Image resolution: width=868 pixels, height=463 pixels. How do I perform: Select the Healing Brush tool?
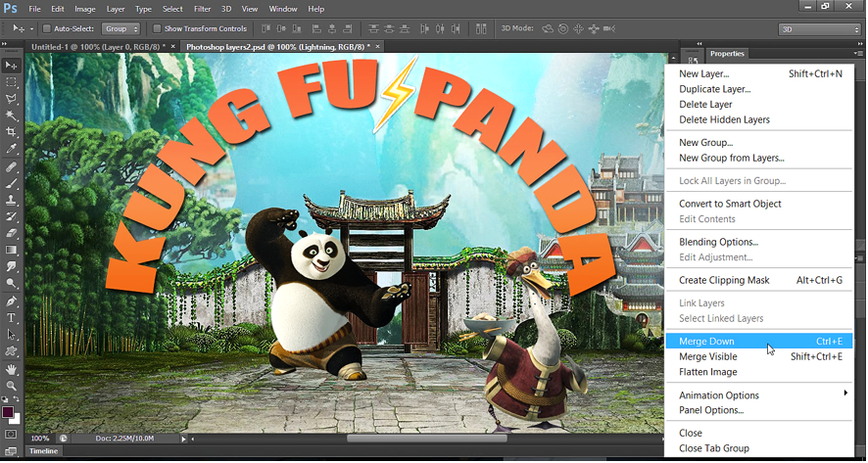11,167
